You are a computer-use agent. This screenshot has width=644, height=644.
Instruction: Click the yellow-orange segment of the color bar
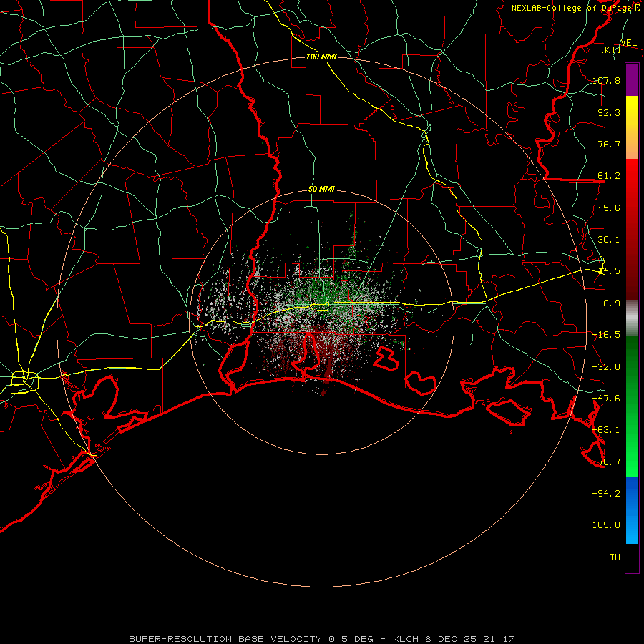click(632, 127)
